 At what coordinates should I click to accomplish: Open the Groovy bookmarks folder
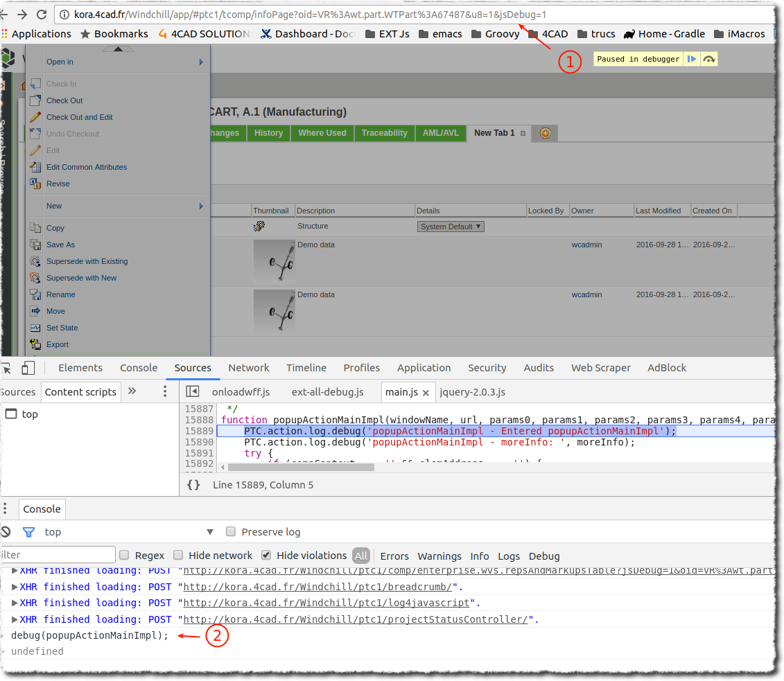click(496, 34)
